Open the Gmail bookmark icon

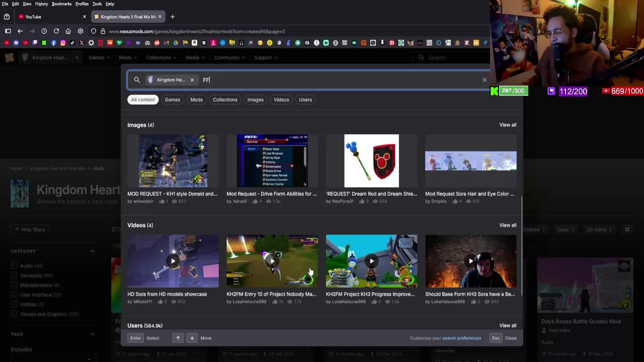[x=166, y=43]
